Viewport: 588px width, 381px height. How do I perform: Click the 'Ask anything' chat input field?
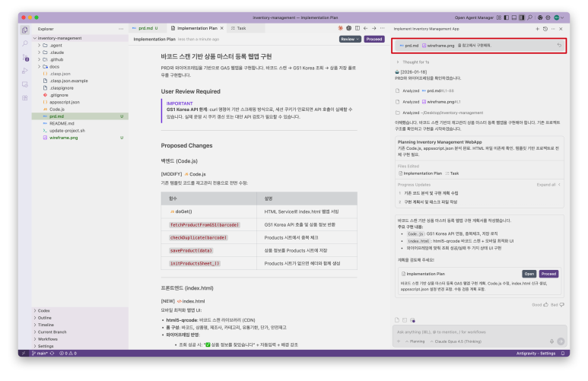coord(472,332)
